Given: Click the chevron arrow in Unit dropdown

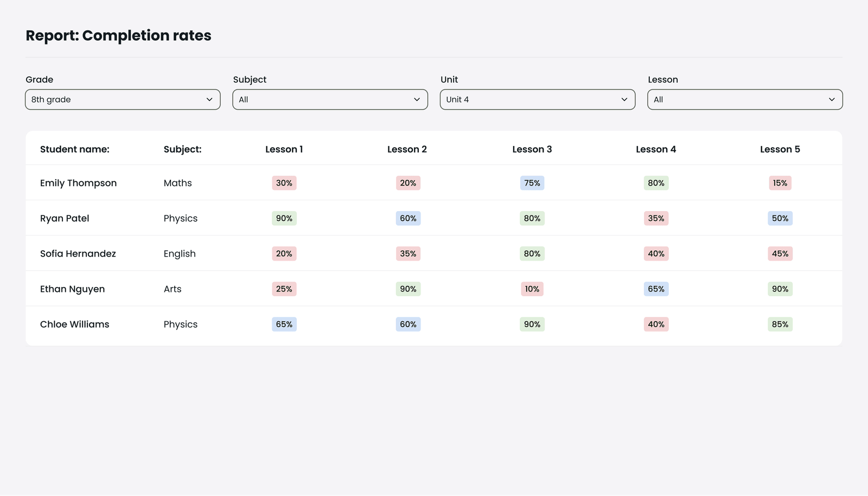Looking at the screenshot, I should 624,99.
